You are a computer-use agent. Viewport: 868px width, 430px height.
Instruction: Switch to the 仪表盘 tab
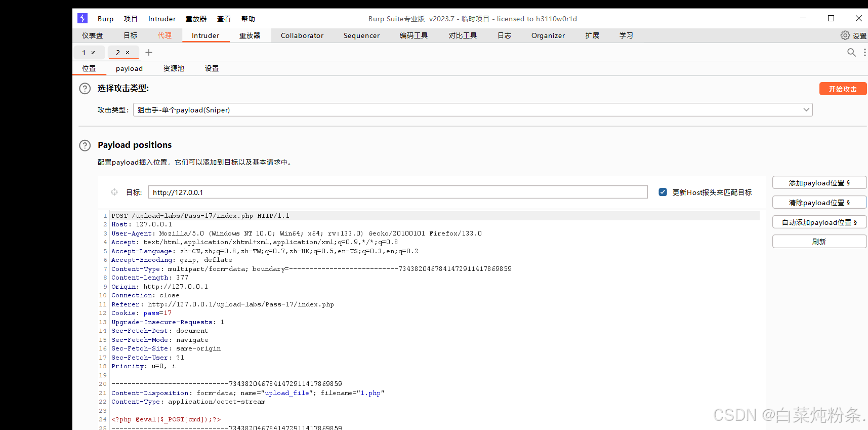[93, 35]
